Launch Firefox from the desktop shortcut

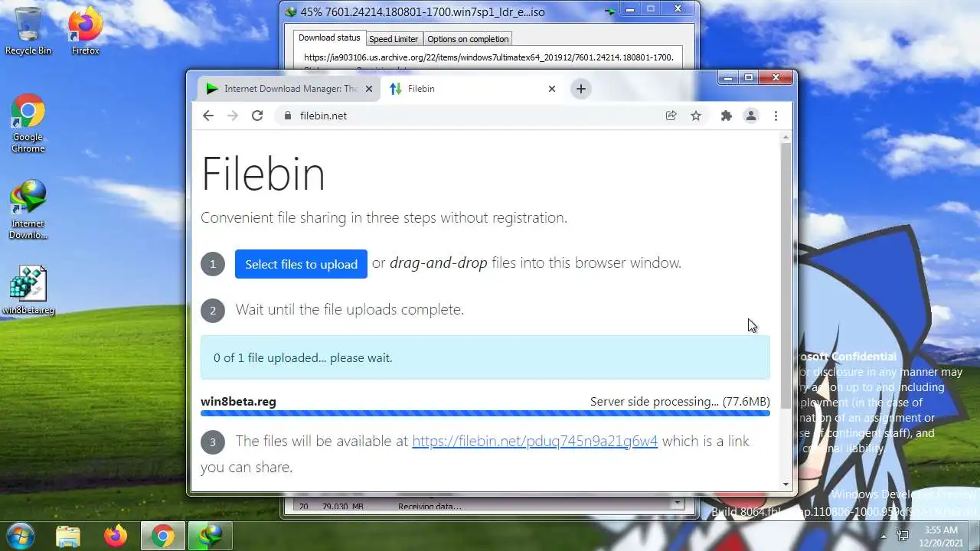(x=85, y=31)
